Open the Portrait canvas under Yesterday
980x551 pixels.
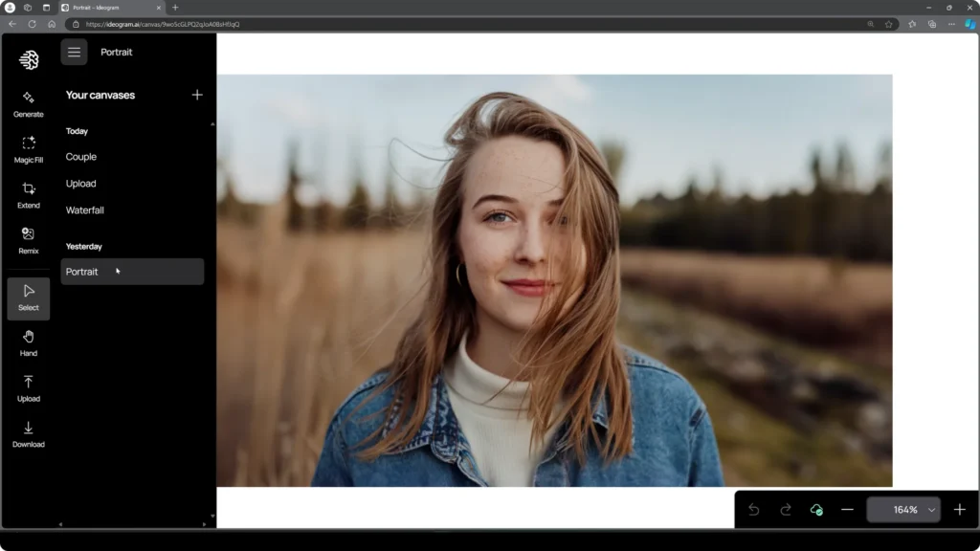click(81, 271)
